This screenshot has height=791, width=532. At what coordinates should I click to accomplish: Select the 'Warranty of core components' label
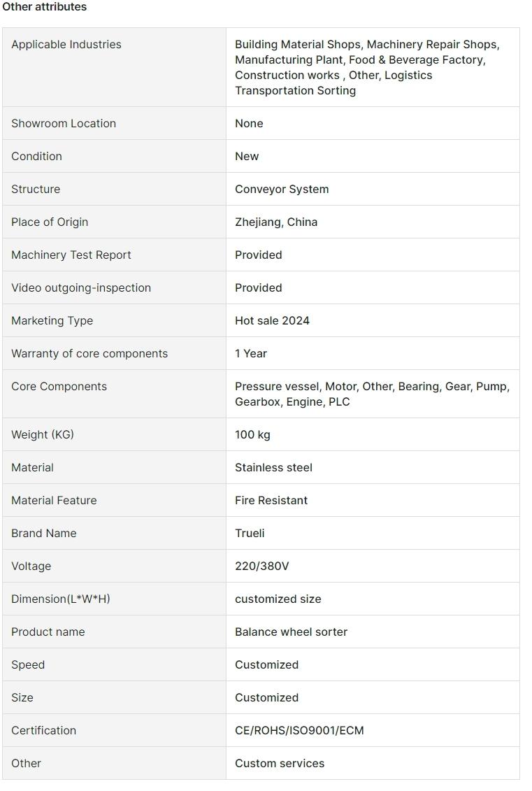click(x=89, y=354)
